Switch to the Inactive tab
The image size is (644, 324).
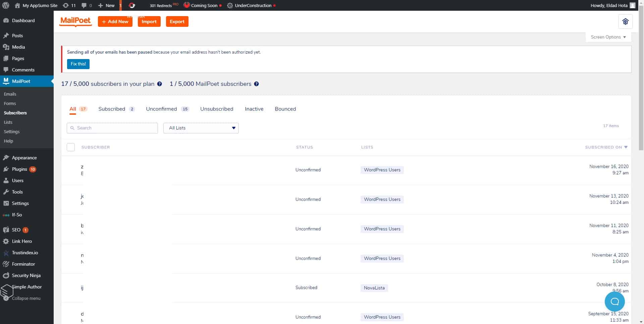pos(254,109)
